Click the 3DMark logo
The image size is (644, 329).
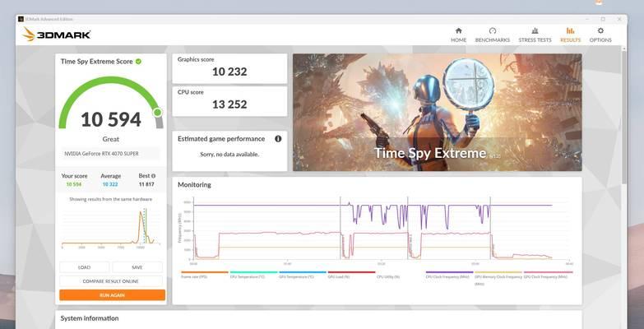pos(57,35)
